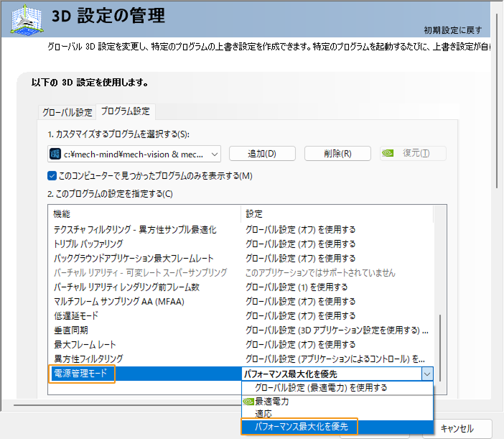Image resolution: width=504 pixels, height=439 pixels.
Task: Collapse the 電源管理モード dropdown arrow
Action: point(427,374)
